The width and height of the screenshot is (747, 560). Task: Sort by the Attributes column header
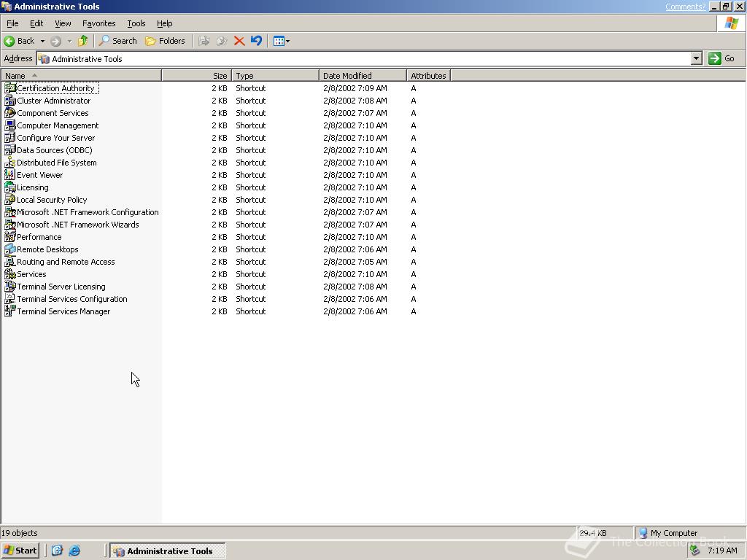(429, 76)
